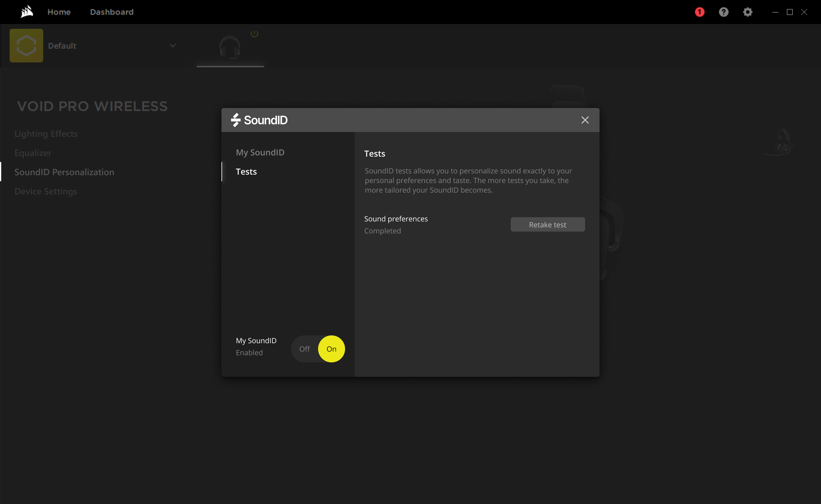Click the VOID PRO WIRELESS title
The image size is (821, 504).
[92, 106]
